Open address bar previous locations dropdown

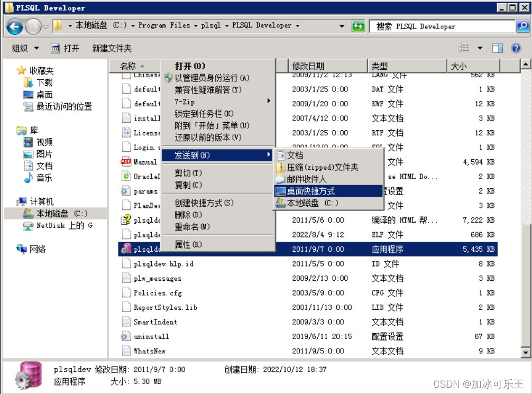click(342, 26)
